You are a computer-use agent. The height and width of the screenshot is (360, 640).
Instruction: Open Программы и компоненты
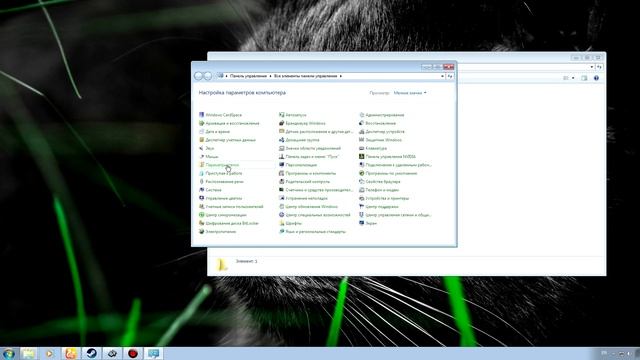click(x=307, y=173)
